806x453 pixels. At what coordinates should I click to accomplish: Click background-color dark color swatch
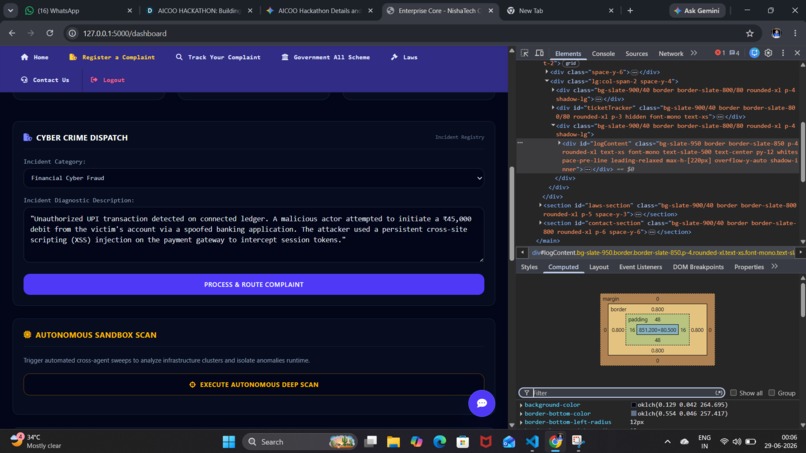click(x=634, y=405)
